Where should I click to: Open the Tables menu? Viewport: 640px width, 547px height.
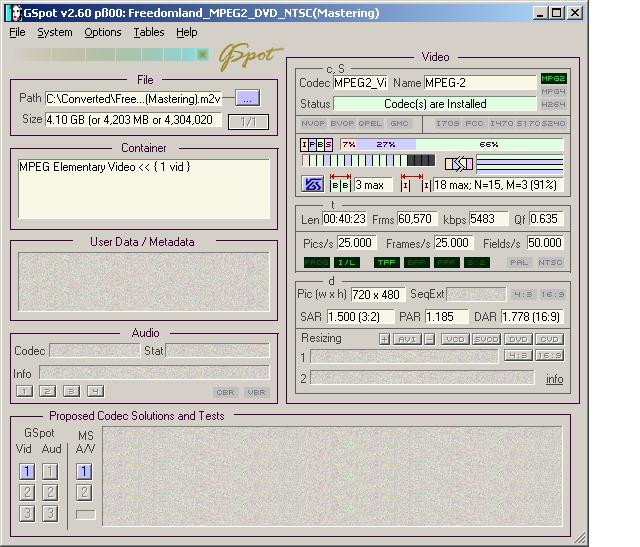pyautogui.click(x=149, y=32)
